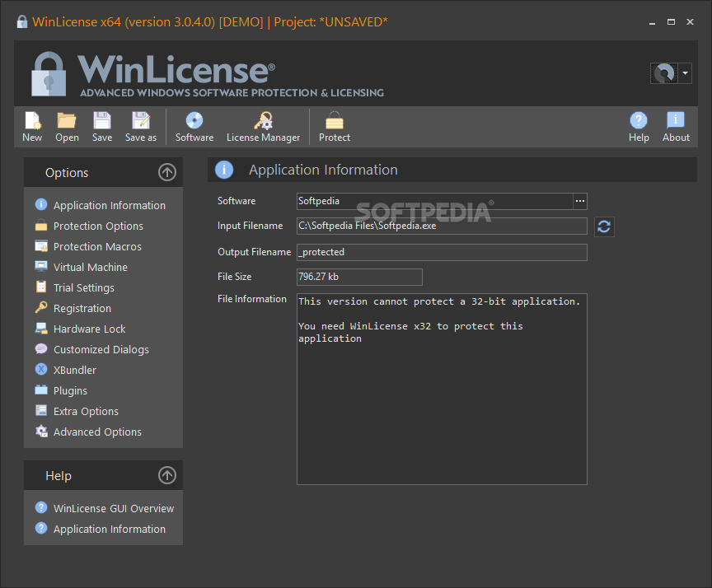Select XBundler in Options list

pos(75,371)
